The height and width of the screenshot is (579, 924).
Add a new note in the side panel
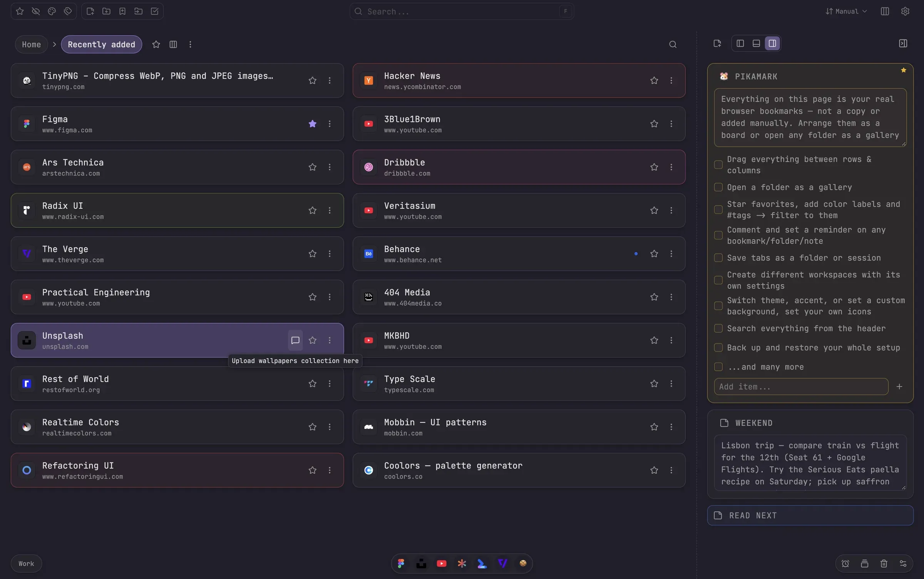click(x=717, y=44)
